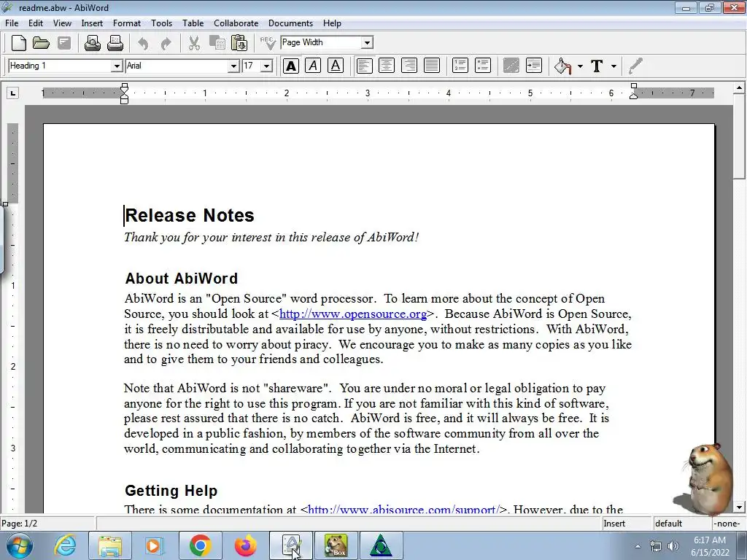Toggle underline formatting
Screen dimensions: 747x560
tap(336, 66)
